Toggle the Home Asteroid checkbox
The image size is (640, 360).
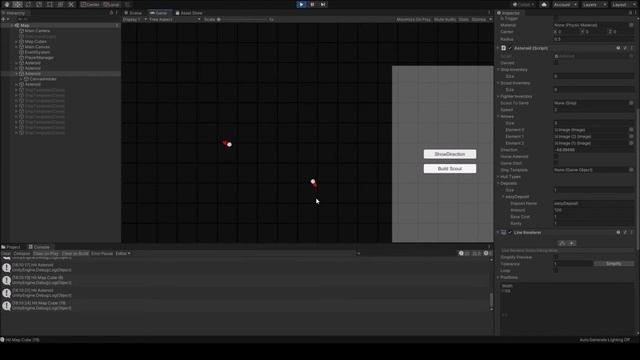point(556,156)
